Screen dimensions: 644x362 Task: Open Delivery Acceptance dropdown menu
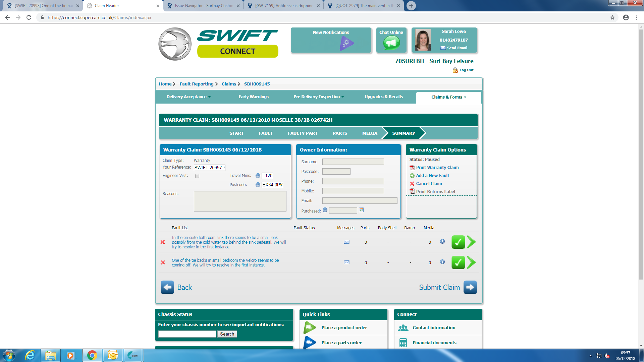tap(188, 97)
